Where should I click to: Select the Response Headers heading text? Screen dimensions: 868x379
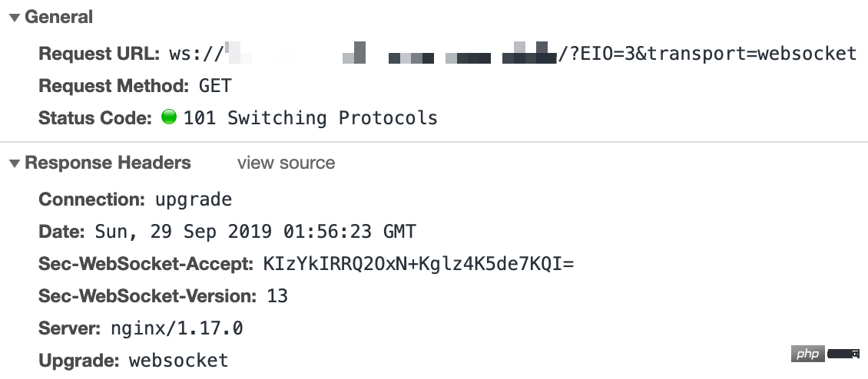tap(108, 163)
